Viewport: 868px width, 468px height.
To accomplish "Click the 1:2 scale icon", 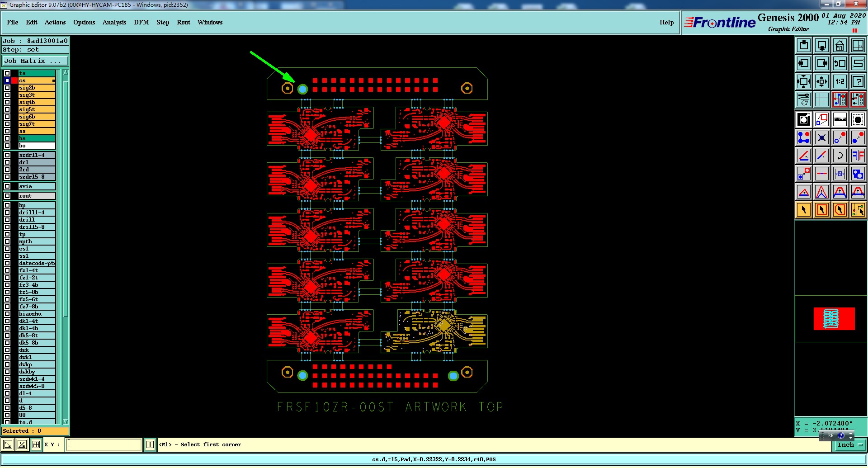I will (840, 81).
